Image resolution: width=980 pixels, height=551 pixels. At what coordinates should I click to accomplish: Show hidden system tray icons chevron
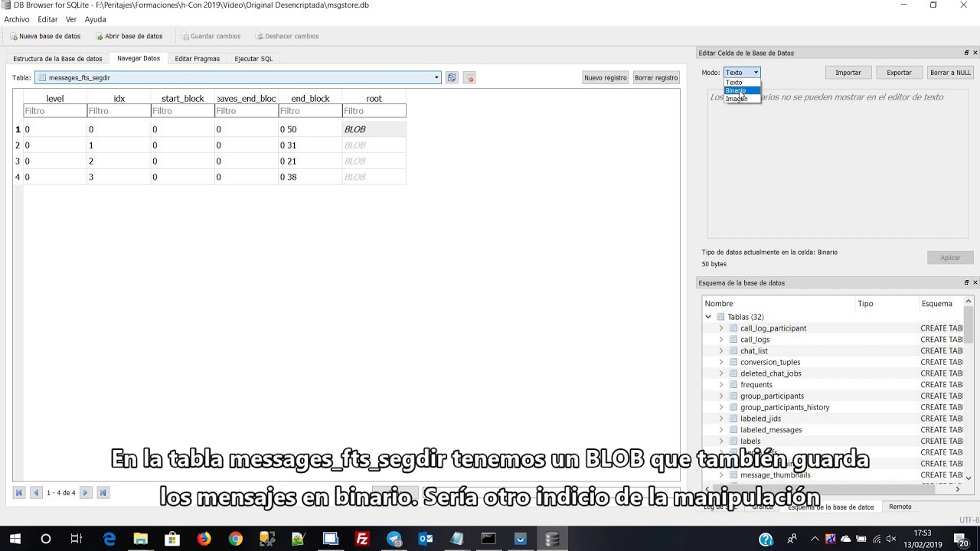[815, 539]
